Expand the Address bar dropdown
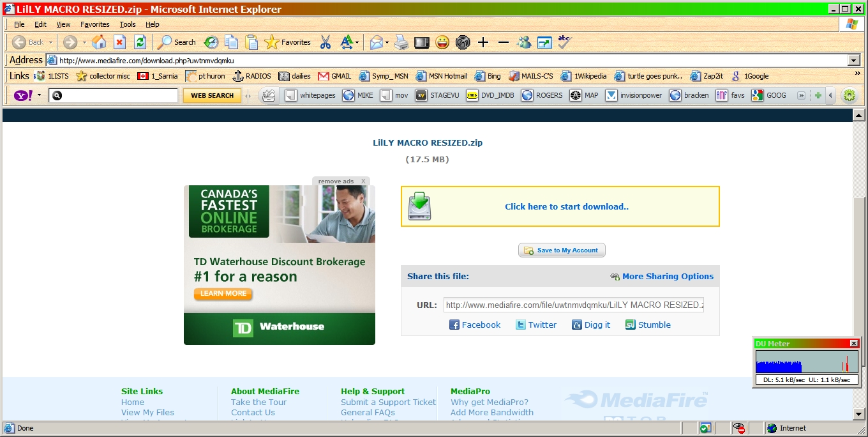Viewport: 868px width, 437px height. pos(853,60)
